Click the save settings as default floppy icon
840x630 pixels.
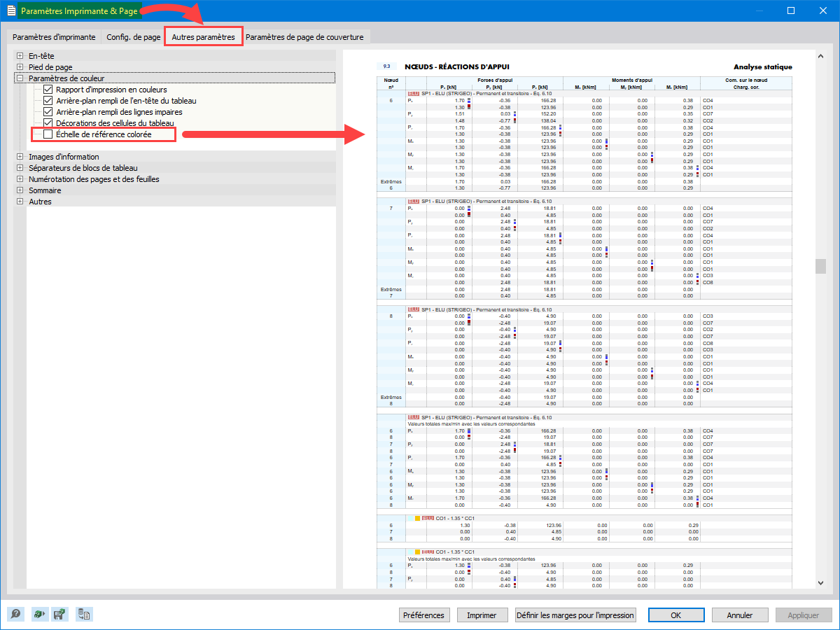61,614
